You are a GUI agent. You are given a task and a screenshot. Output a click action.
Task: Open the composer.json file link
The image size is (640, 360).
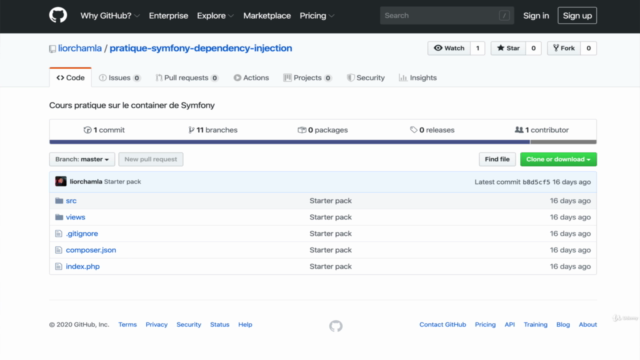coord(91,250)
